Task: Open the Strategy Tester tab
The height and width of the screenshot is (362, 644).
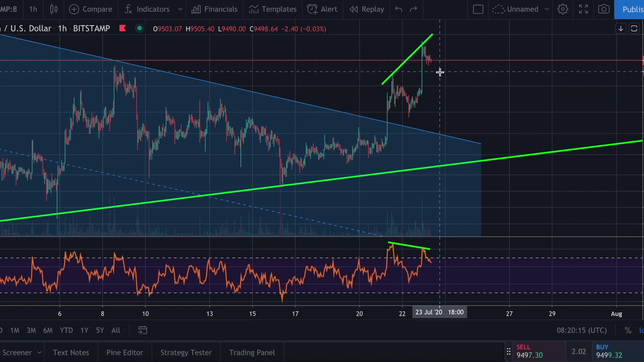Action: pos(186,352)
